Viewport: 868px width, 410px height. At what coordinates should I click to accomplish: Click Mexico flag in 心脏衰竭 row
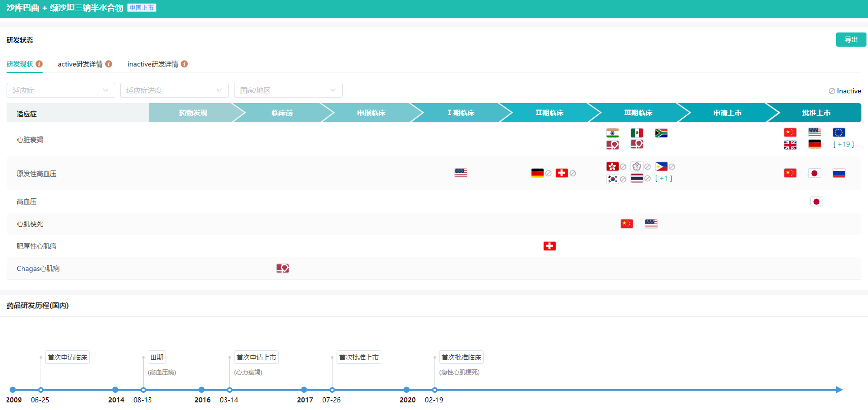point(637,133)
